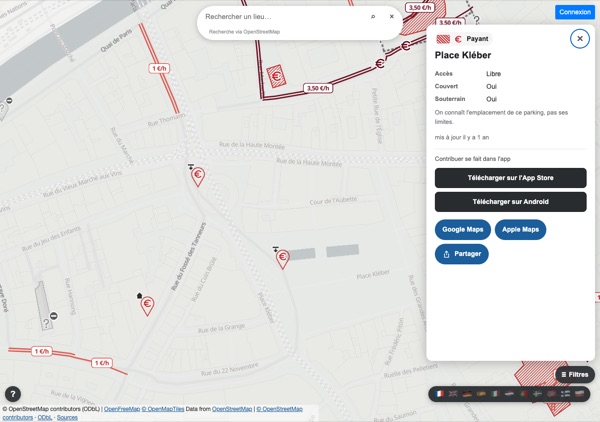
Task: Switch language with the Italian flag
Action: coord(495,394)
